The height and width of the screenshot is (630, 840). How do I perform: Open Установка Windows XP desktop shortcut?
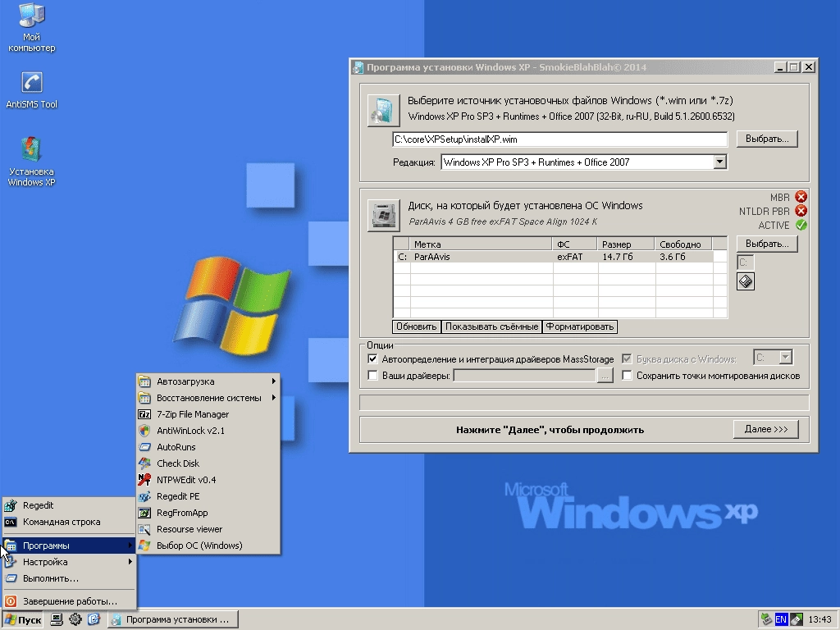pyautogui.click(x=32, y=162)
